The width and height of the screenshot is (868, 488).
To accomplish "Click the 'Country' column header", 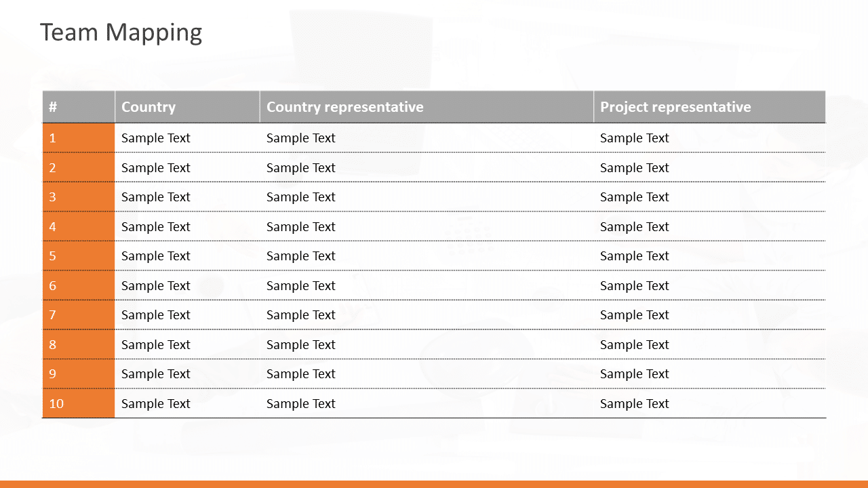I will coord(149,107).
